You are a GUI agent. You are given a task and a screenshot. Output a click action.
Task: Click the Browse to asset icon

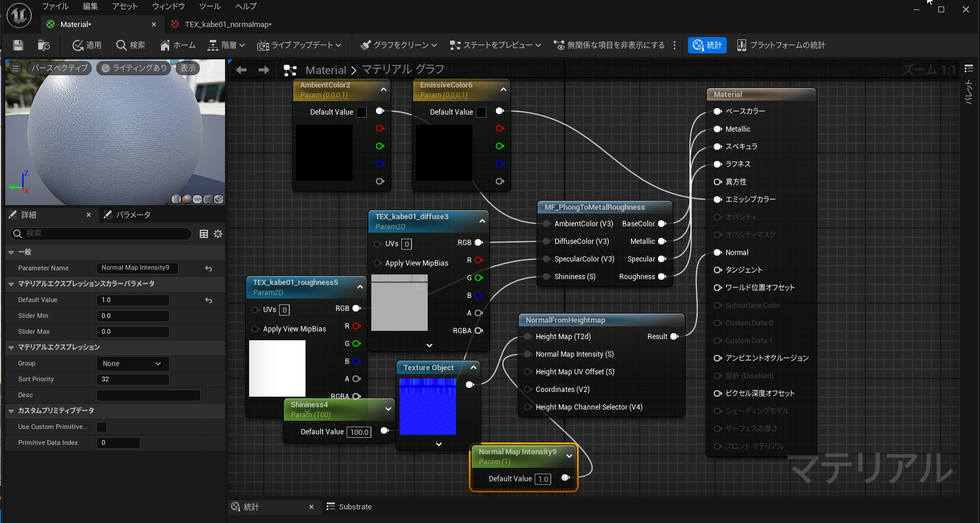[x=43, y=45]
